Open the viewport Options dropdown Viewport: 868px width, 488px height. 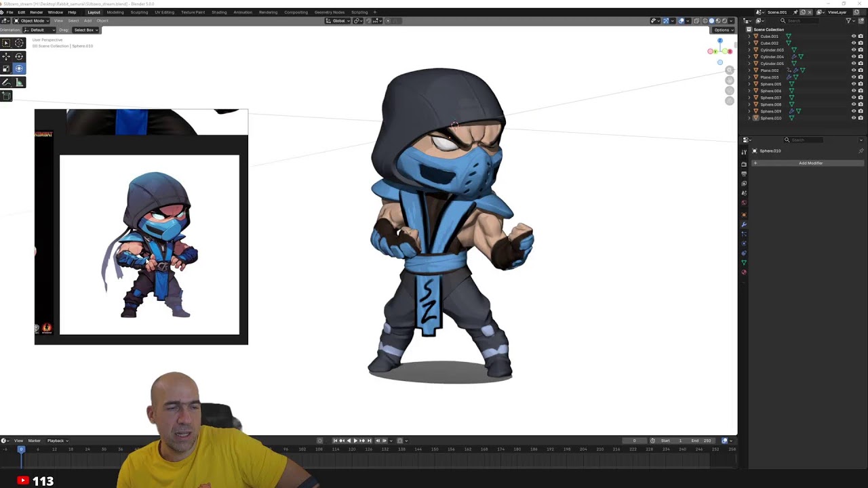(x=723, y=30)
